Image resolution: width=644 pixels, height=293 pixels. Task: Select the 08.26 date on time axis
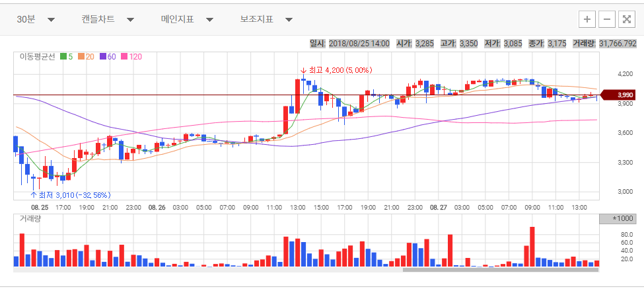tap(157, 207)
